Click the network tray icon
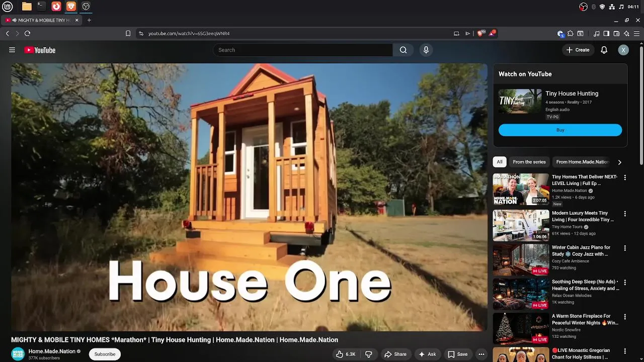 point(612,7)
